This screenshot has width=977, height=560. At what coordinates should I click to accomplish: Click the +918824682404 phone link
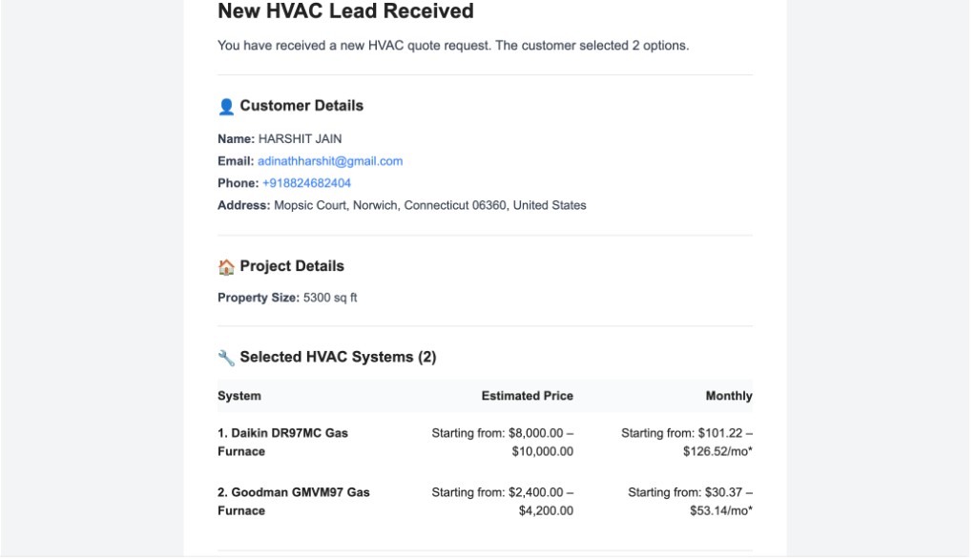pos(306,183)
